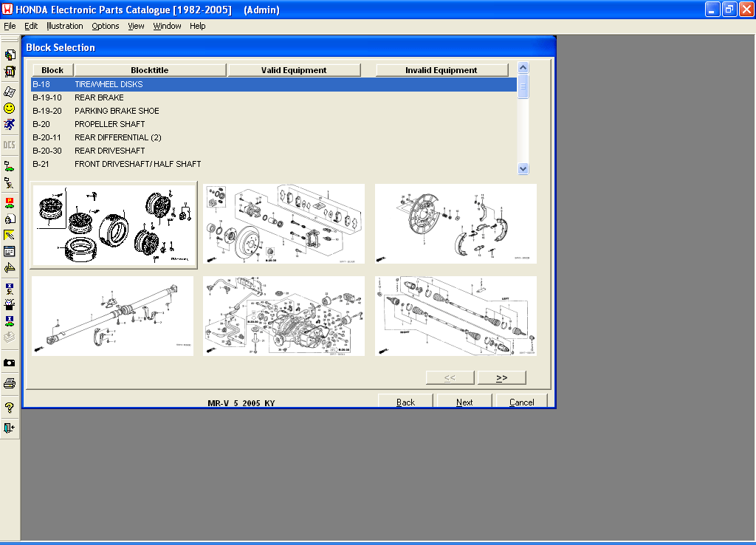
Task: Click the yellow smiley face icon
Action: point(9,108)
